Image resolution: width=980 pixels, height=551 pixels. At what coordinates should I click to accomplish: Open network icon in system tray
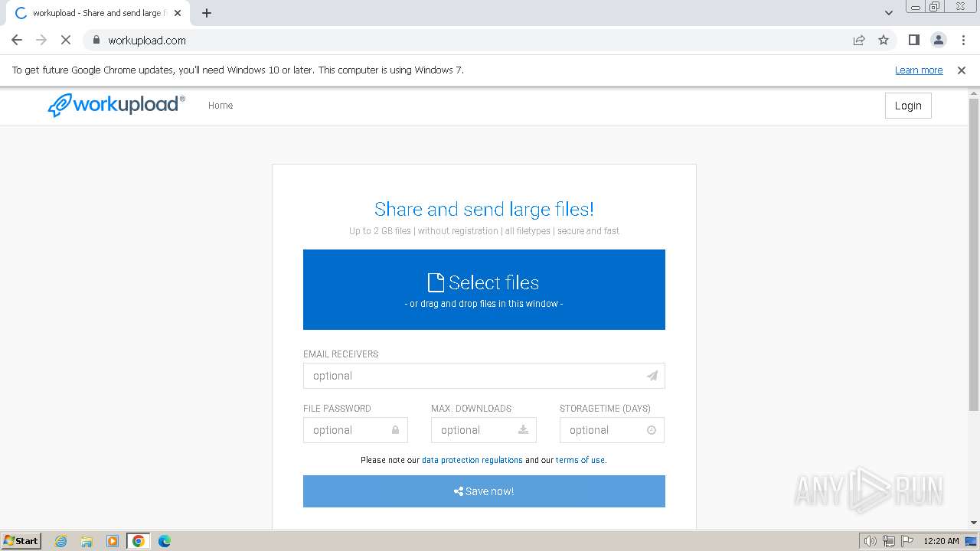889,541
